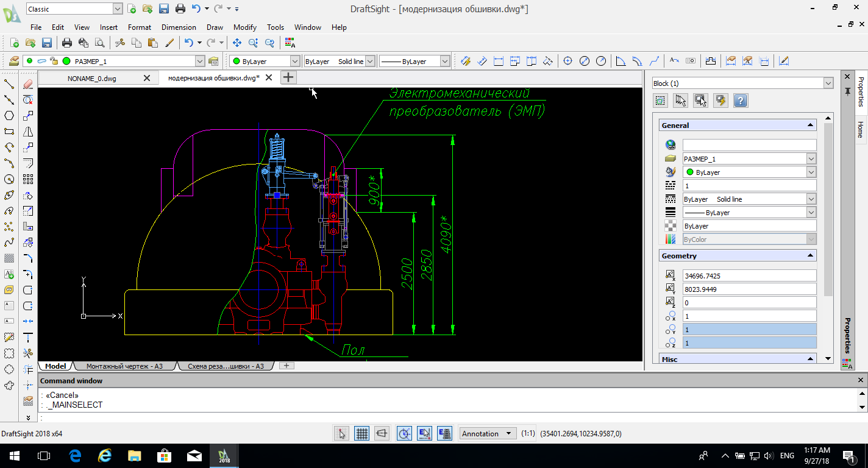The image size is (868, 468).
Task: Click the Paste clipboard icon
Action: [153, 43]
